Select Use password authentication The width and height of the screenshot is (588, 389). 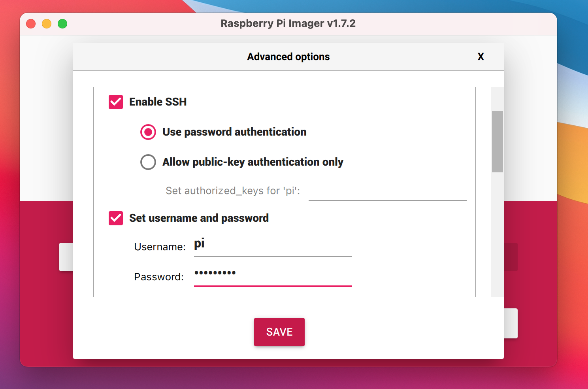point(148,132)
